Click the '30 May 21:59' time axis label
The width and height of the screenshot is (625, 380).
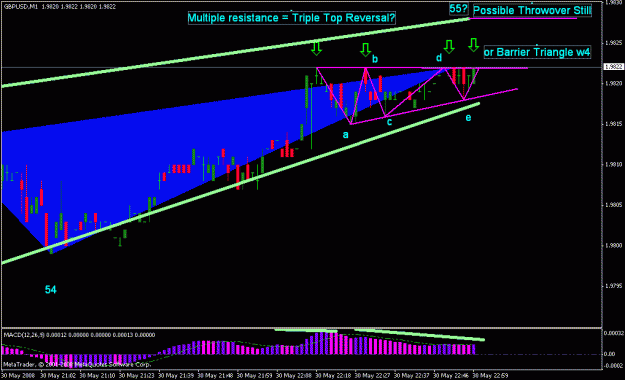(254, 376)
